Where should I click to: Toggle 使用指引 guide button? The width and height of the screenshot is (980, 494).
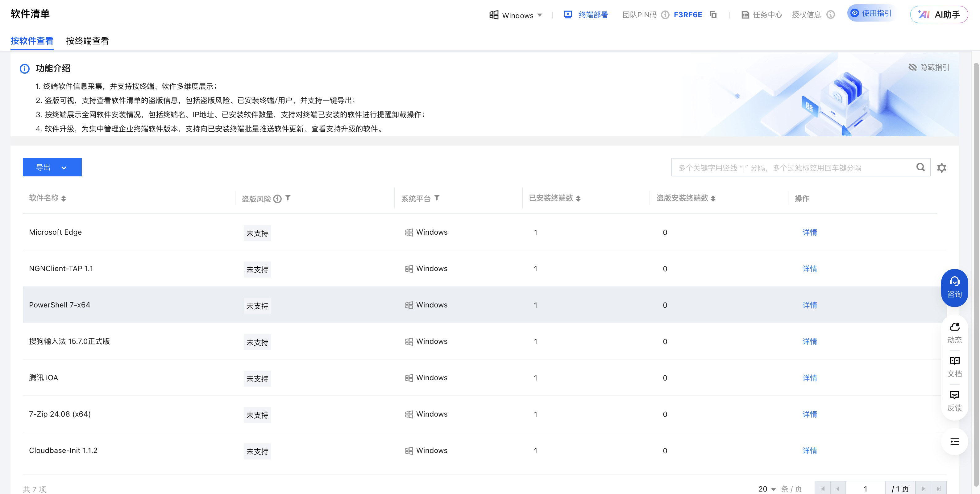(871, 13)
